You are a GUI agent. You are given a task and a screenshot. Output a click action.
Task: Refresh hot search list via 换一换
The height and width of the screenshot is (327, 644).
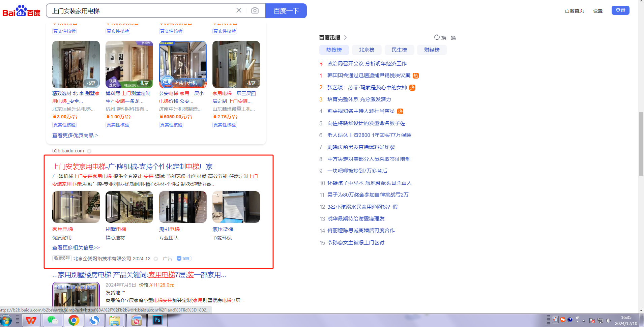coord(445,38)
